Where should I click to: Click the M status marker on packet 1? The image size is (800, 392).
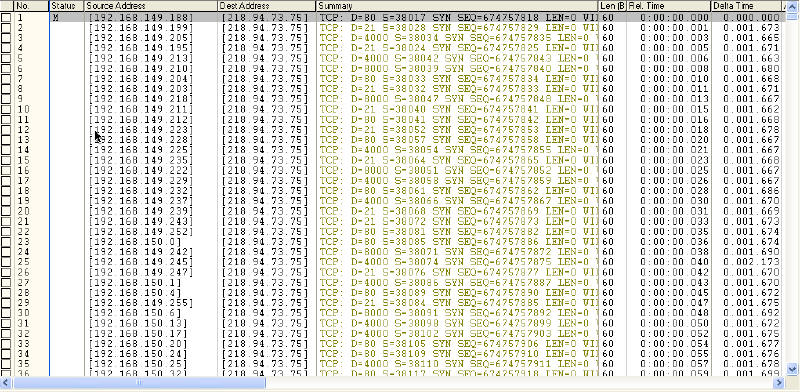pyautogui.click(x=55, y=18)
